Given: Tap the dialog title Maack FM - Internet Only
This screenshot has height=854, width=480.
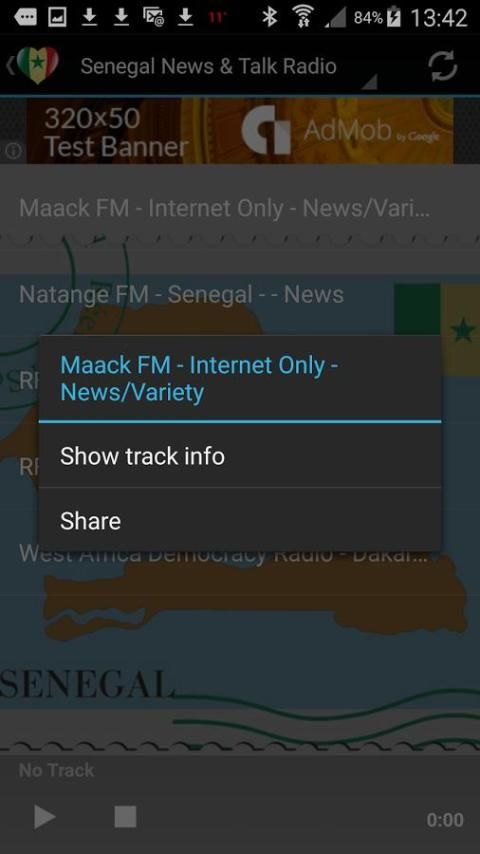Looking at the screenshot, I should (x=199, y=379).
